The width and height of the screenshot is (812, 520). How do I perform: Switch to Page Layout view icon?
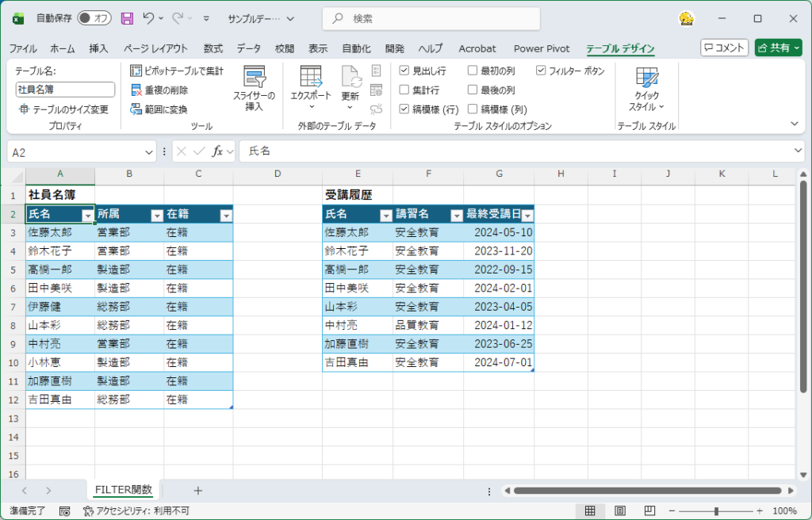pyautogui.click(x=620, y=511)
